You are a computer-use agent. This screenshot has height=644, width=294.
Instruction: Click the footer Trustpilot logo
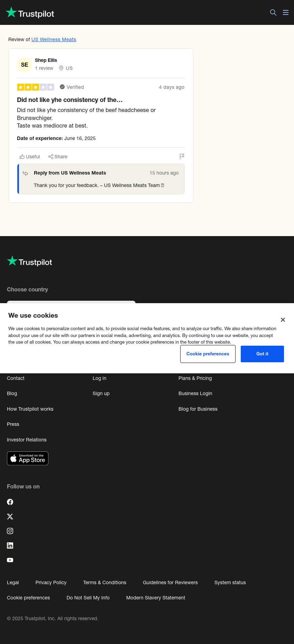[x=30, y=262]
